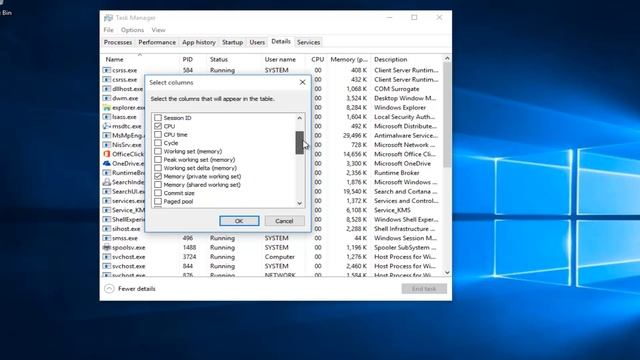This screenshot has height=360, width=640.
Task: Click process list scroll up arrow
Action: 447,58
